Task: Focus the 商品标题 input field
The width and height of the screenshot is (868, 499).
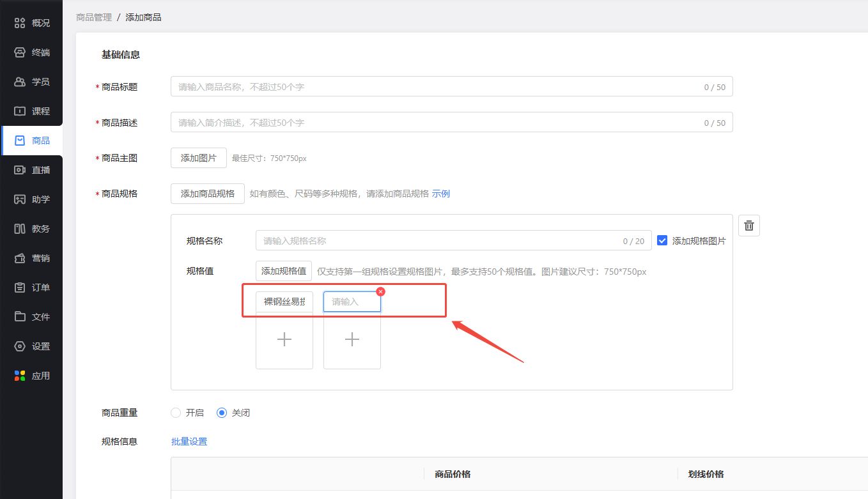Action: pos(435,86)
